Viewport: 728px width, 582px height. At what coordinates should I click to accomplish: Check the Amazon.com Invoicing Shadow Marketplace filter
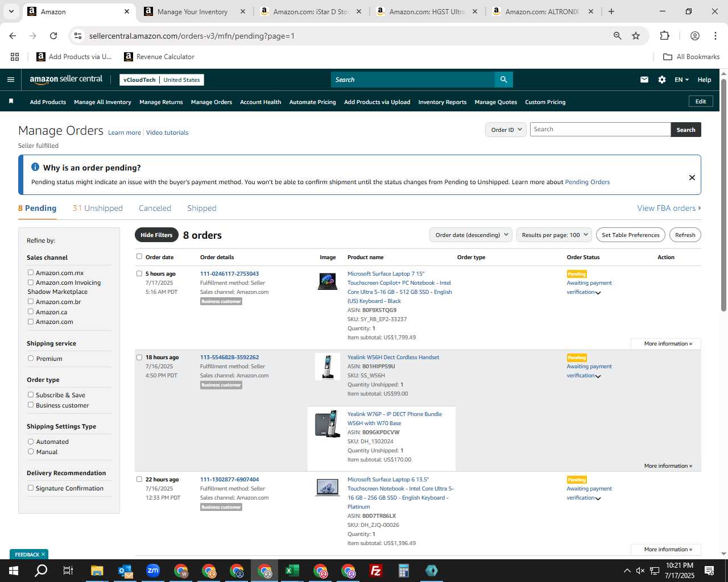[x=31, y=282]
